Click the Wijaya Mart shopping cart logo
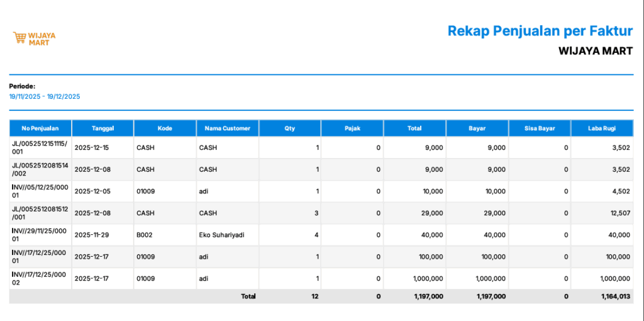644x321 pixels. tap(34, 38)
